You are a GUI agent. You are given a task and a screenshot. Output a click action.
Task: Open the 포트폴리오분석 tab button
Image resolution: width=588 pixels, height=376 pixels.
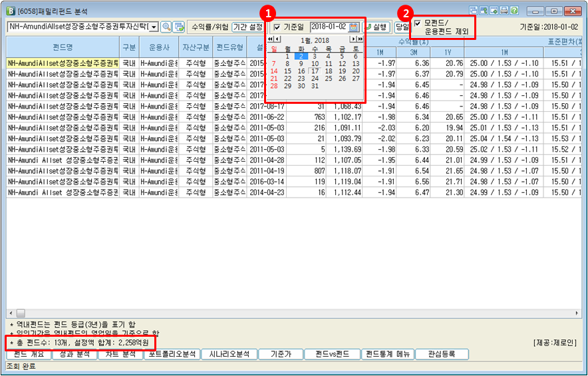click(172, 354)
